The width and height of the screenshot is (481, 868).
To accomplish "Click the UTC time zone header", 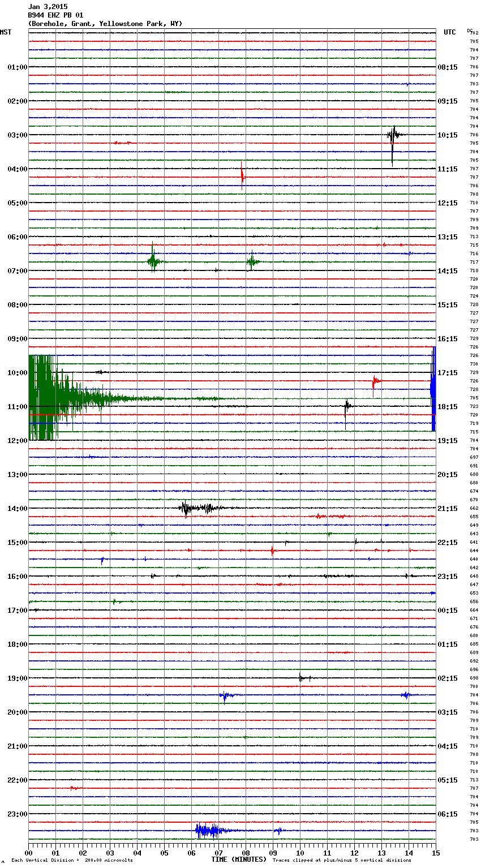I will [450, 32].
